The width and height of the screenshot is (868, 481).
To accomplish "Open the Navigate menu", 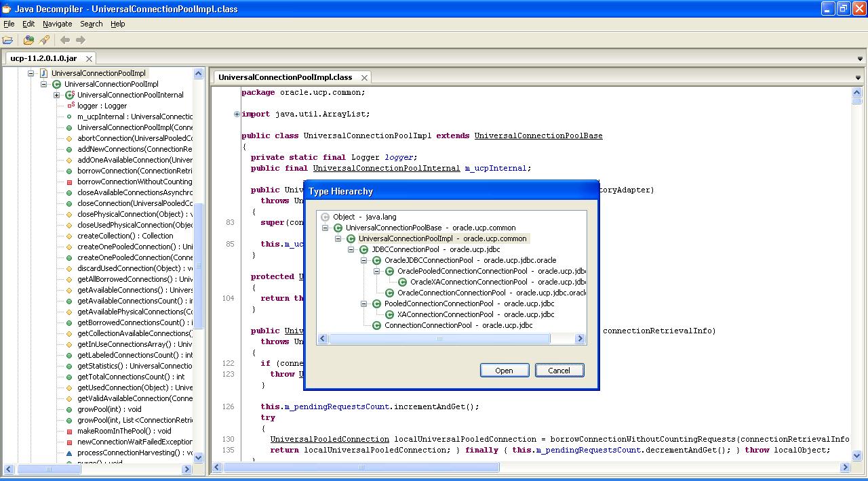I will coord(57,24).
